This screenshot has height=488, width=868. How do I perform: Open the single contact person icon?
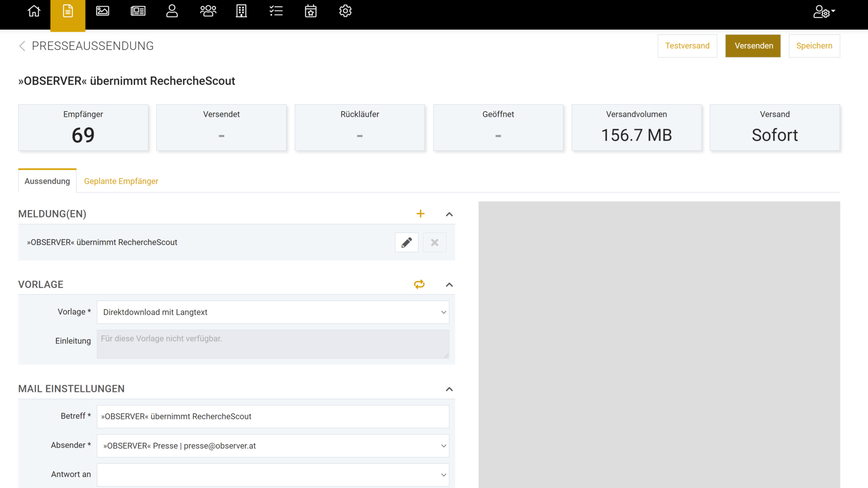[172, 11]
